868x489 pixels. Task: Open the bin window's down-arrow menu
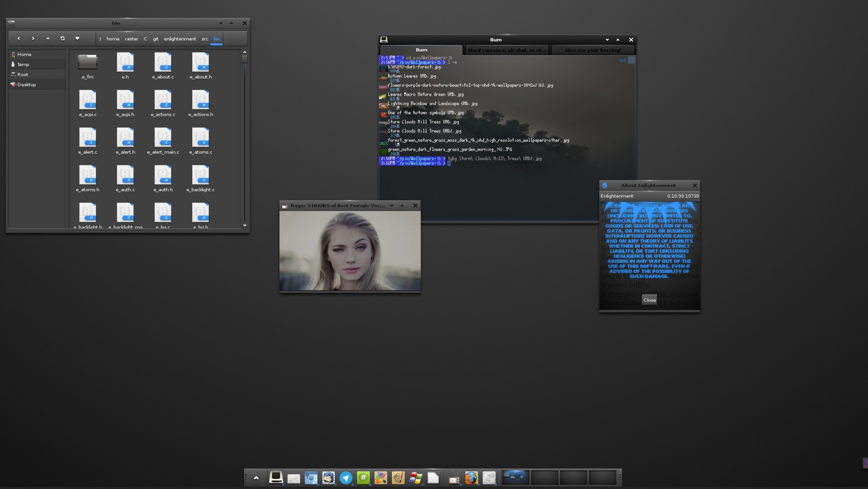[x=221, y=23]
